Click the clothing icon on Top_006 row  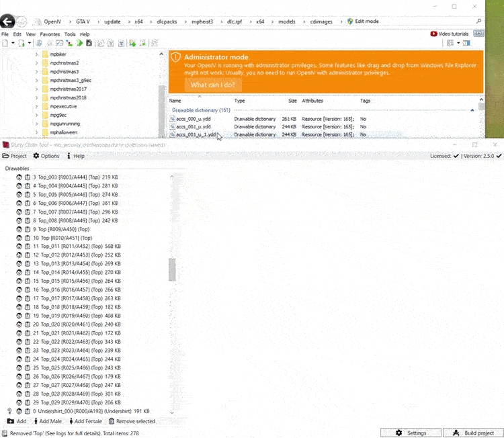coord(27,203)
